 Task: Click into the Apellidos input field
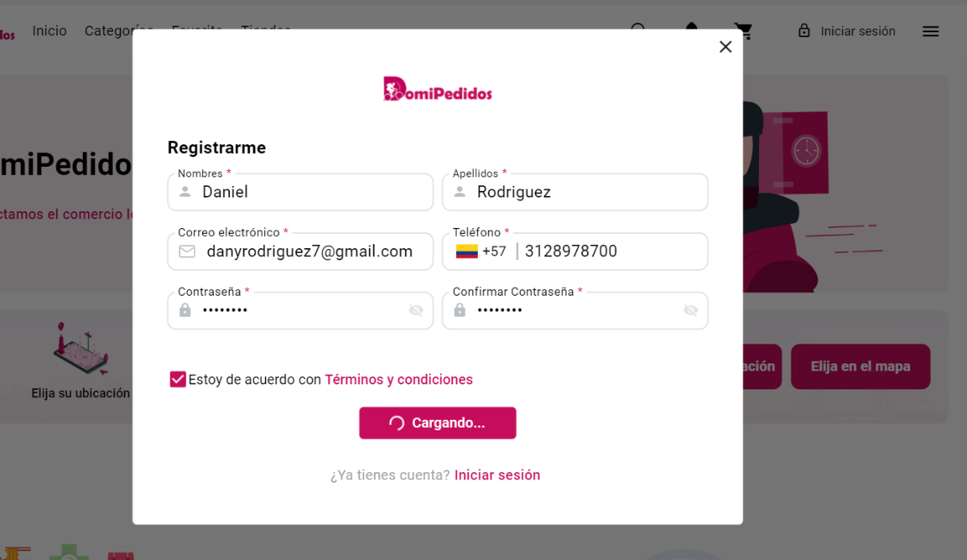click(x=575, y=192)
